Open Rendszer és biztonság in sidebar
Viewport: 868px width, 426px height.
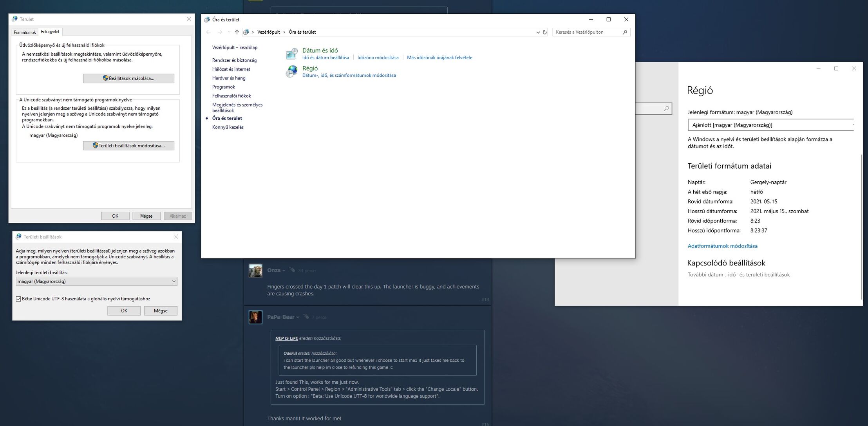(234, 60)
